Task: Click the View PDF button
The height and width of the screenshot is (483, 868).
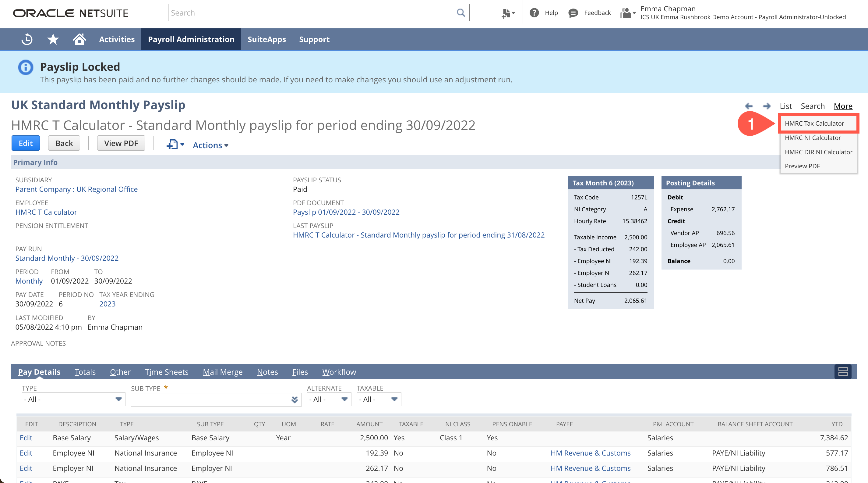Action: (121, 143)
